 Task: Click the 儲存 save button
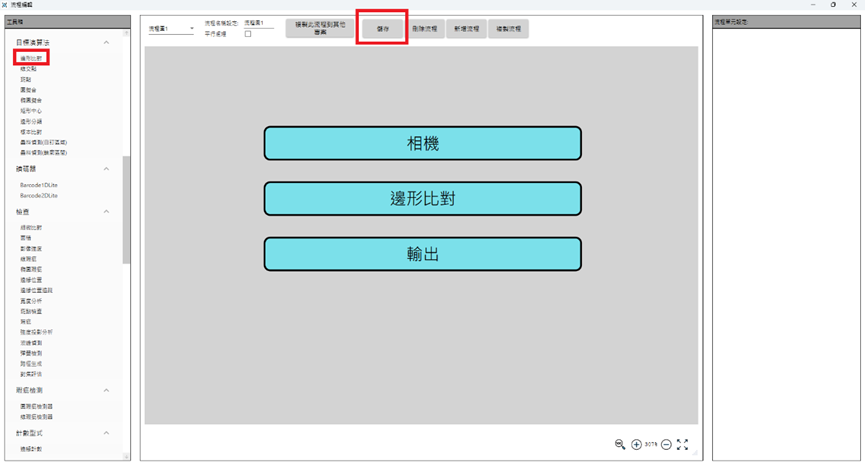pyautogui.click(x=382, y=29)
